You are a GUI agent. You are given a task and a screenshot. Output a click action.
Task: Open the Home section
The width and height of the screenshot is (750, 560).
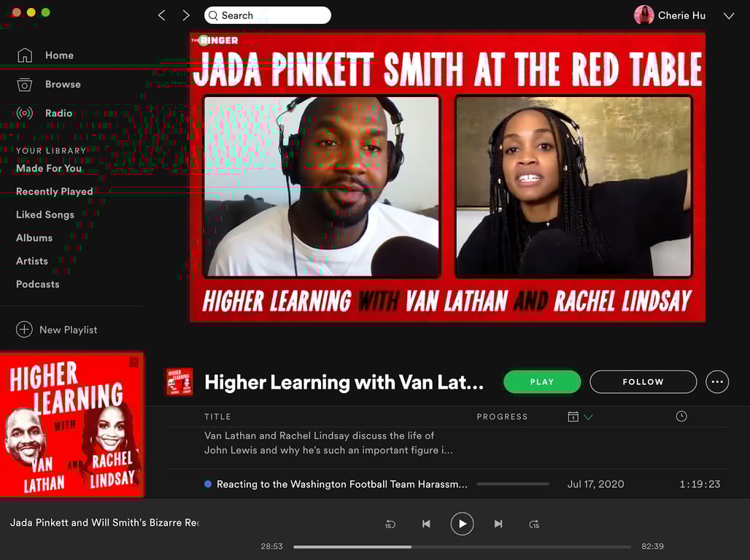click(59, 55)
